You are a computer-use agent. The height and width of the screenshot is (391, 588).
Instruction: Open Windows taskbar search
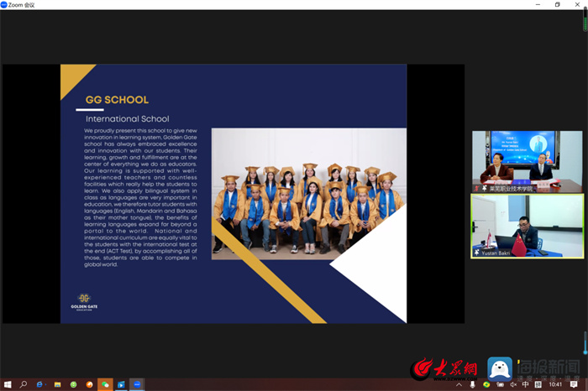[24, 384]
